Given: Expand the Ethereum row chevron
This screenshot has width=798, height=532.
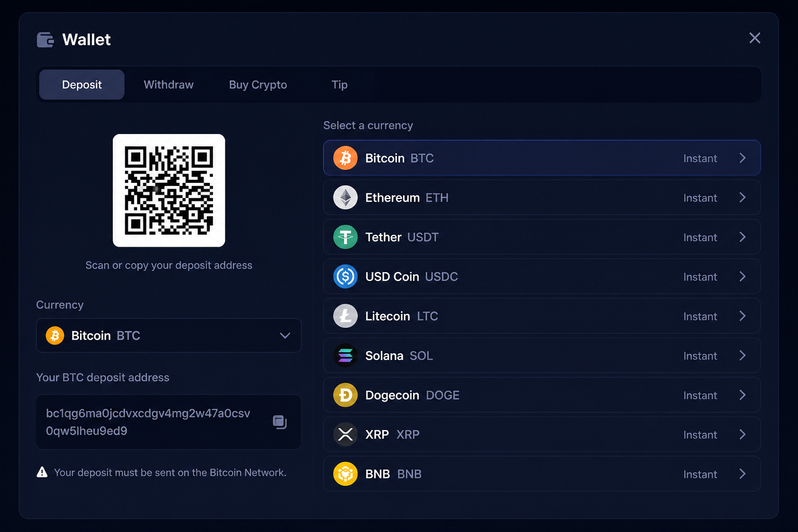Looking at the screenshot, I should pyautogui.click(x=742, y=197).
